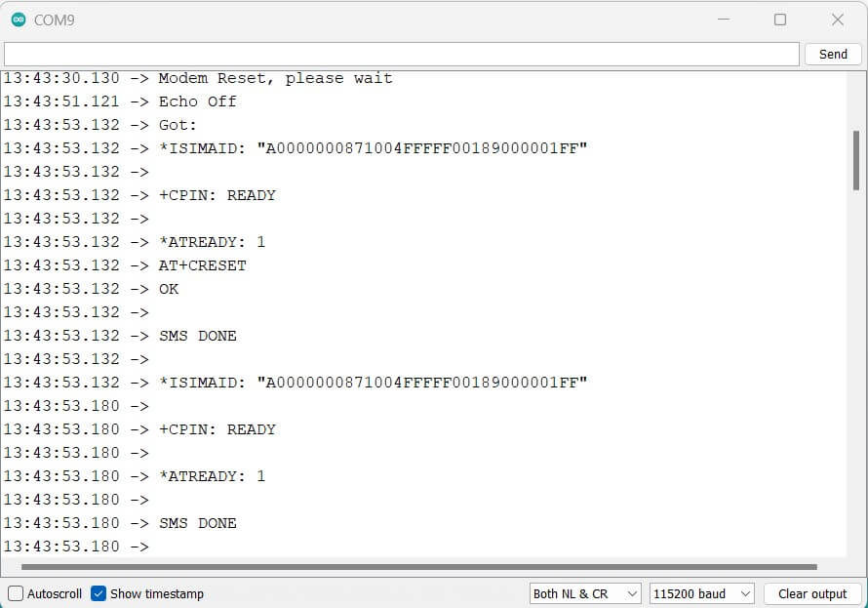Click the '+CPIN: READY' line at 13:43:53.132
The image size is (868, 608).
pos(139,195)
